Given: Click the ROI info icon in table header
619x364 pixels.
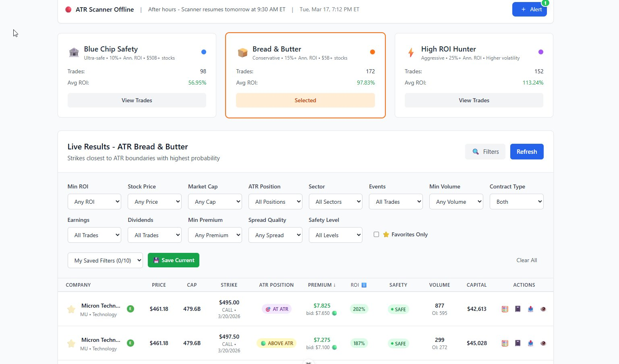Looking at the screenshot, I should (364, 285).
